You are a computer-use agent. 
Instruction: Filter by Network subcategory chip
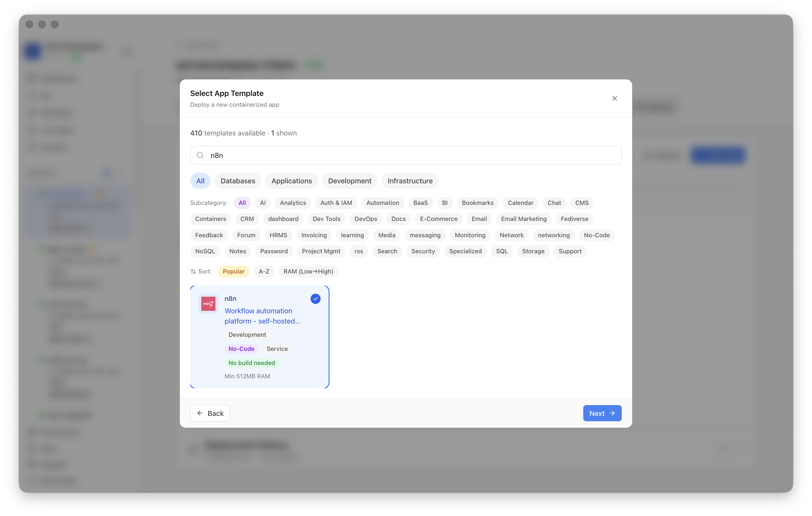click(511, 235)
